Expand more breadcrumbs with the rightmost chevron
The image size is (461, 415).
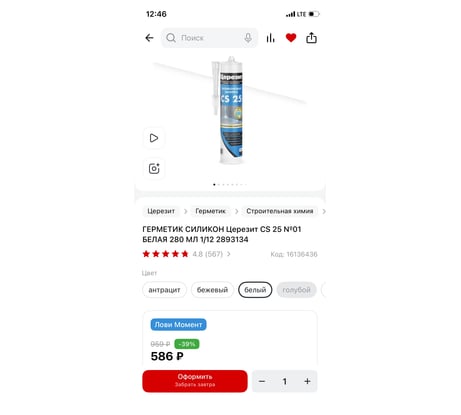click(324, 211)
